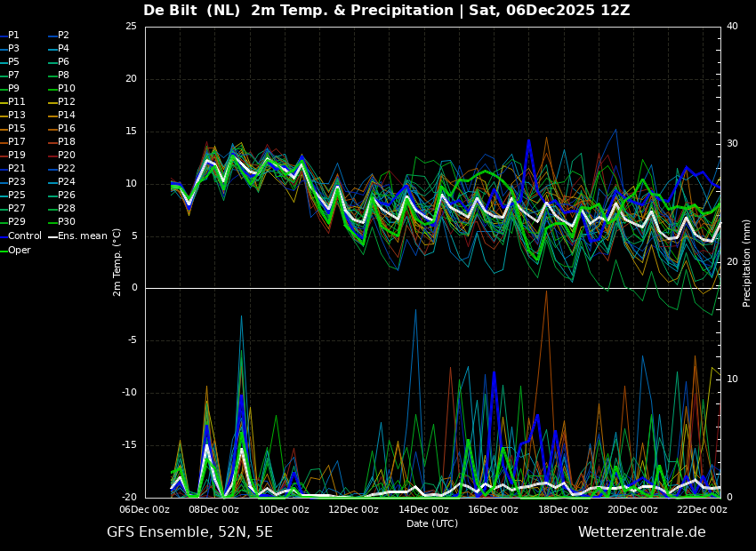756x551 pixels.
Task: Click the GFS Ensemble, 52N, 5E caption
Action: tap(189, 532)
